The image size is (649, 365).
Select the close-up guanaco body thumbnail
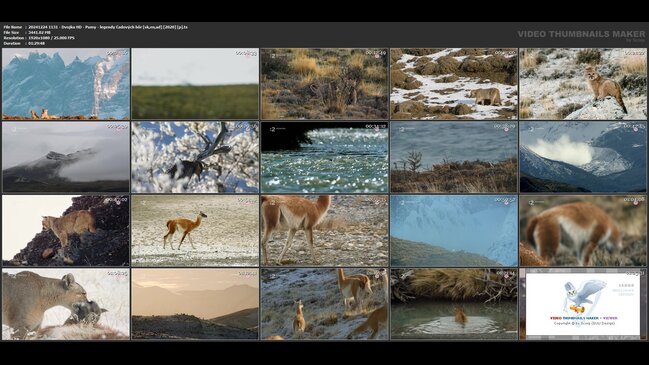click(x=324, y=231)
